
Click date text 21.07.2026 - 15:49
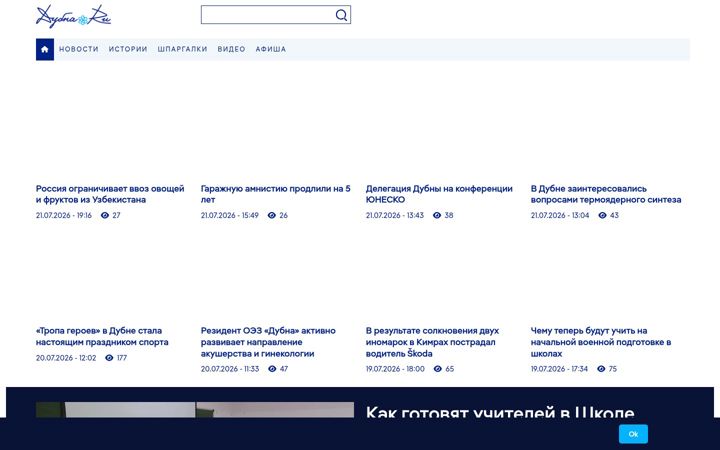point(230,215)
